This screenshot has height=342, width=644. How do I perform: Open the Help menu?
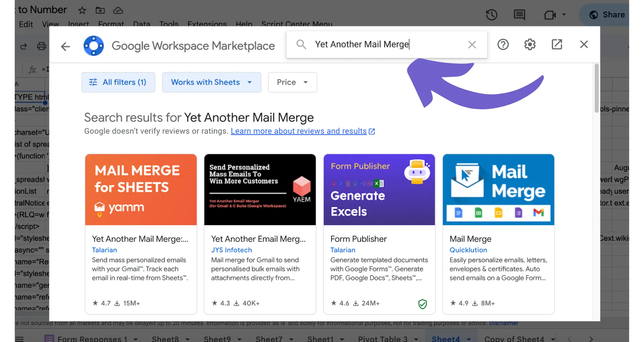coord(244,24)
